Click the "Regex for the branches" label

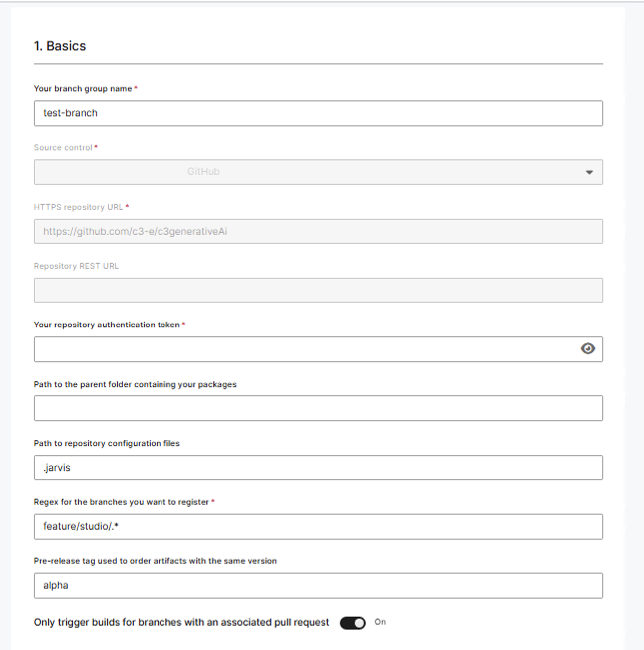click(121, 502)
